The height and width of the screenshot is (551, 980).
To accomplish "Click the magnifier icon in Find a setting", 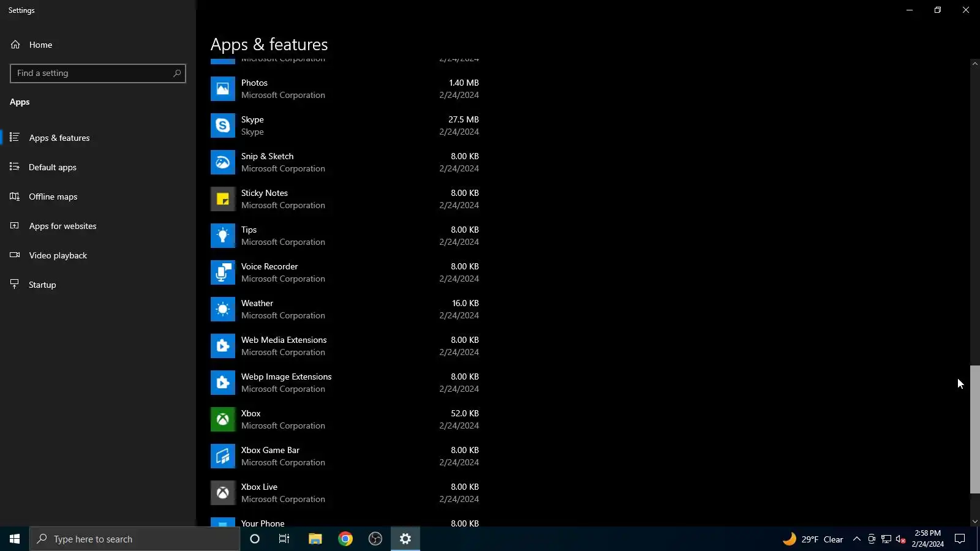I will click(x=177, y=73).
